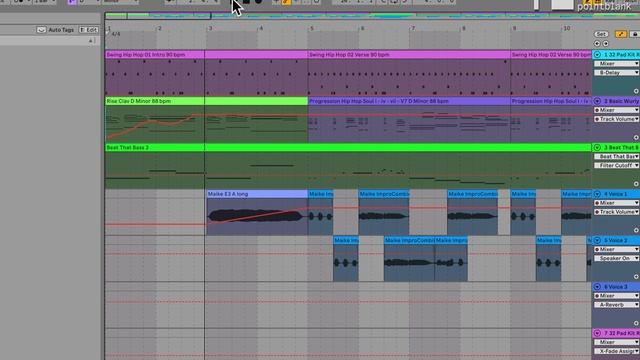Open Mixer chooser on 5 Voice 2 track
Screen dimensions: 640x360
click(616, 249)
